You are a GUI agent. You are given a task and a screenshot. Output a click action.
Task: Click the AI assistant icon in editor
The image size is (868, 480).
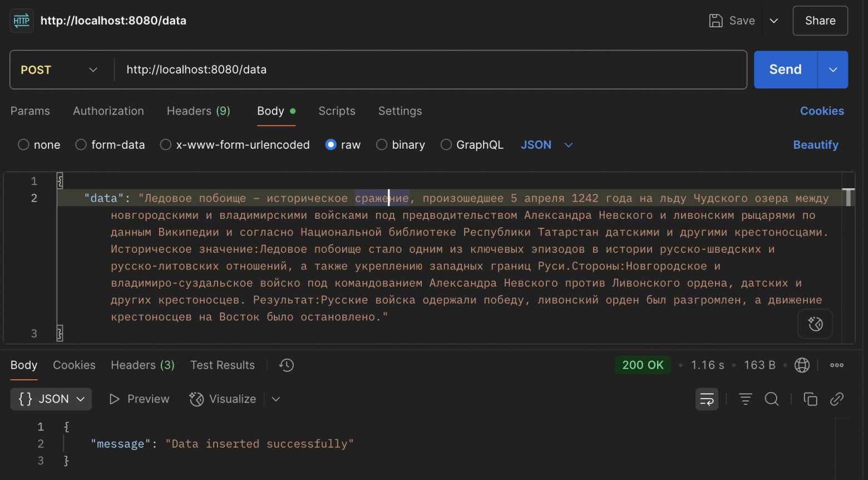[815, 324]
